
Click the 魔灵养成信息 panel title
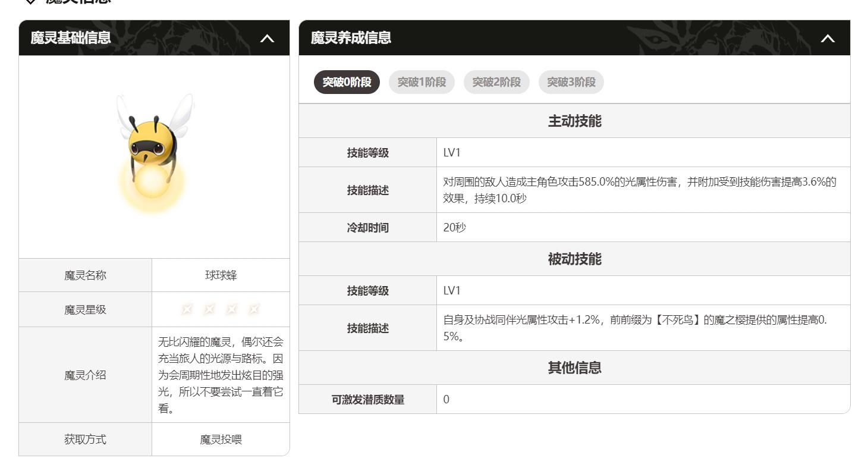(x=351, y=38)
